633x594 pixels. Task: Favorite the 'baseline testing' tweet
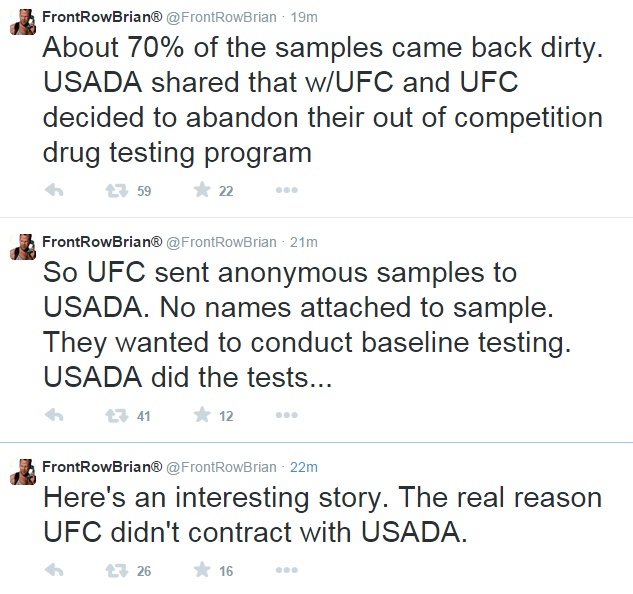click(202, 415)
